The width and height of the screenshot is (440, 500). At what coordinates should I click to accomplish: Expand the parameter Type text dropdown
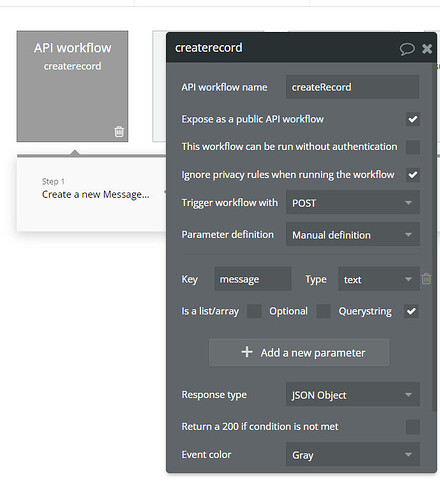point(378,279)
